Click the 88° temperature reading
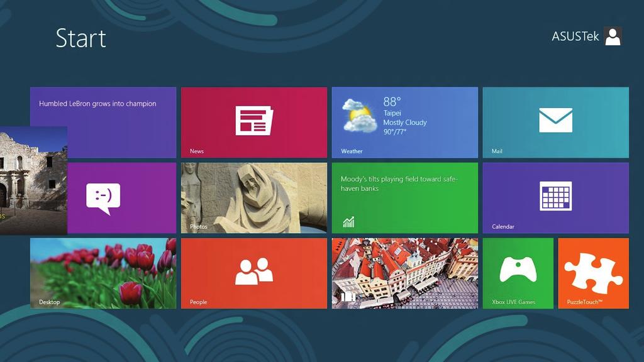This screenshot has width=644, height=362. click(392, 101)
